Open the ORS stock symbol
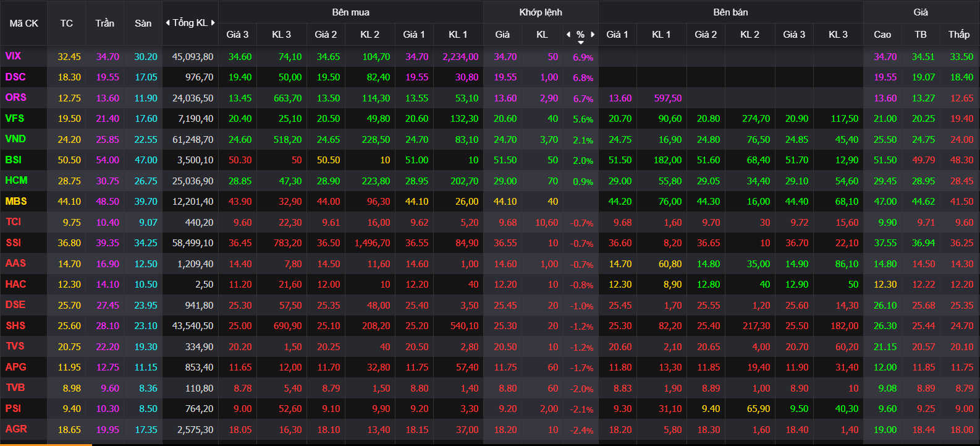Viewport: 980px width, 446px height. click(x=16, y=98)
